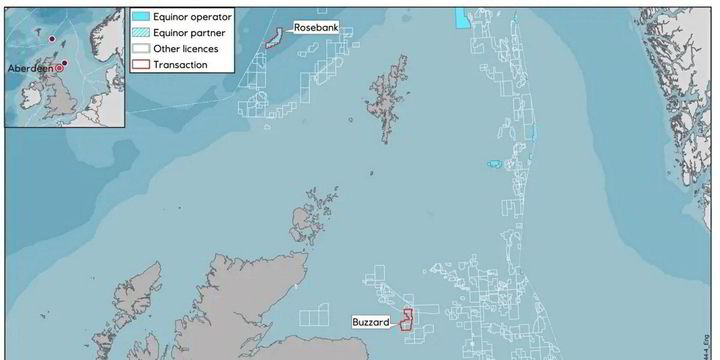Click the Other licences legend swatch
720x360 pixels.
point(141,49)
